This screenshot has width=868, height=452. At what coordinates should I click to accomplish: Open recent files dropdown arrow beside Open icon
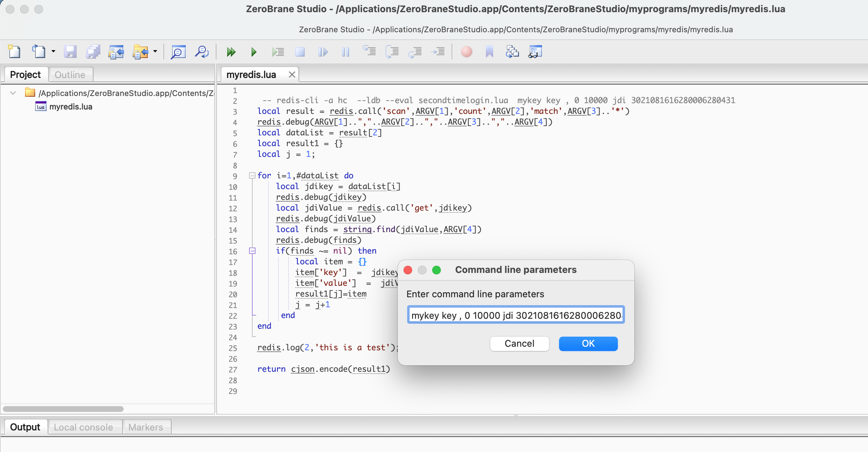(53, 52)
